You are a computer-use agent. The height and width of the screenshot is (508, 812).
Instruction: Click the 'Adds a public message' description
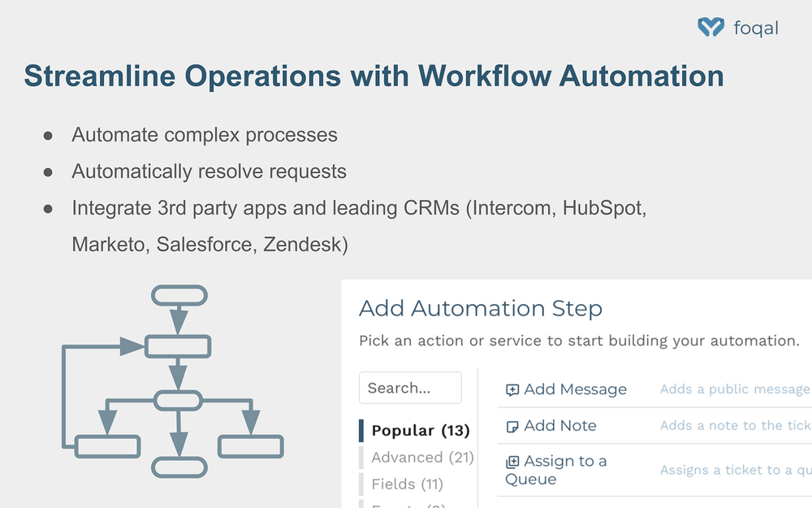point(736,389)
